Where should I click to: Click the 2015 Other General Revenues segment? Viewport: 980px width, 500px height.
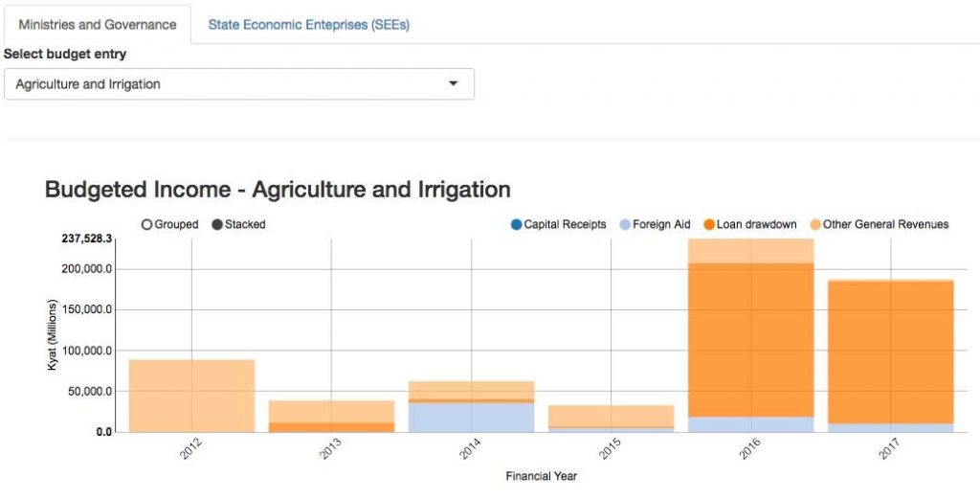coord(612,416)
